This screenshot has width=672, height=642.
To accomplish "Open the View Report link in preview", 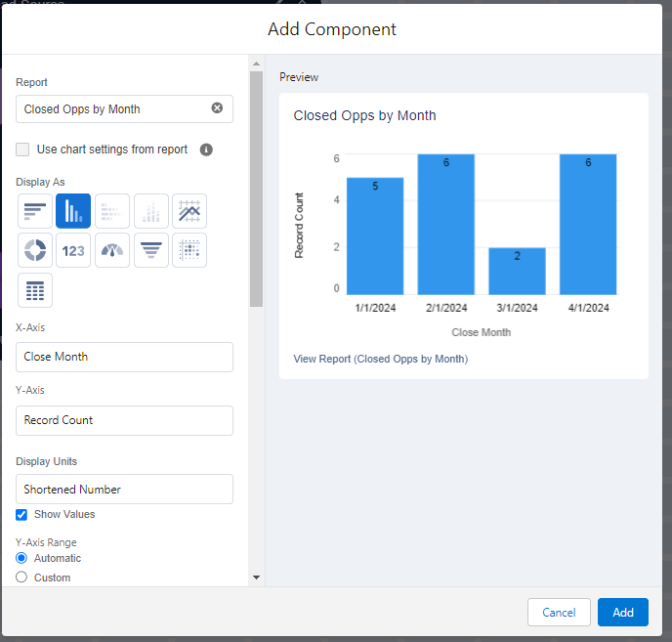I will [381, 359].
